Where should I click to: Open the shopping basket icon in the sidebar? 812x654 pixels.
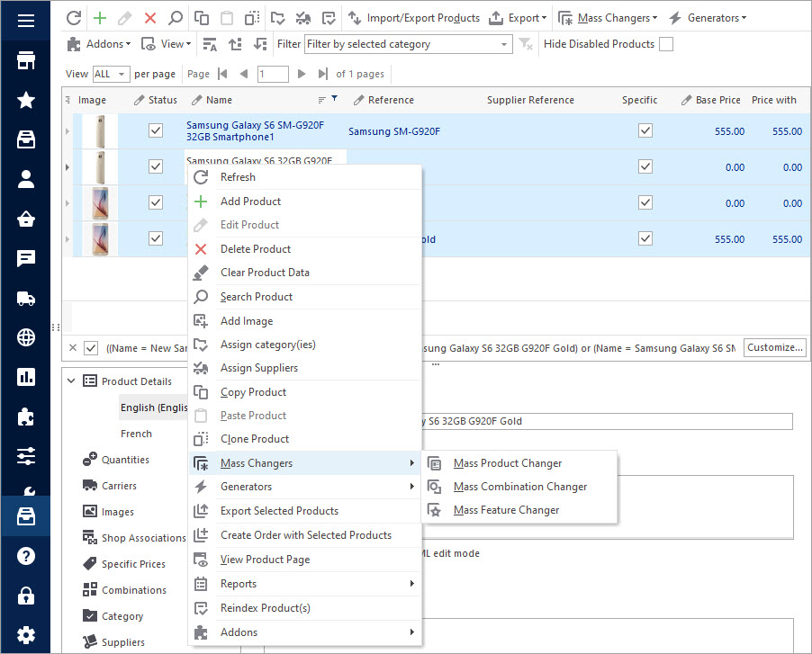point(26,219)
